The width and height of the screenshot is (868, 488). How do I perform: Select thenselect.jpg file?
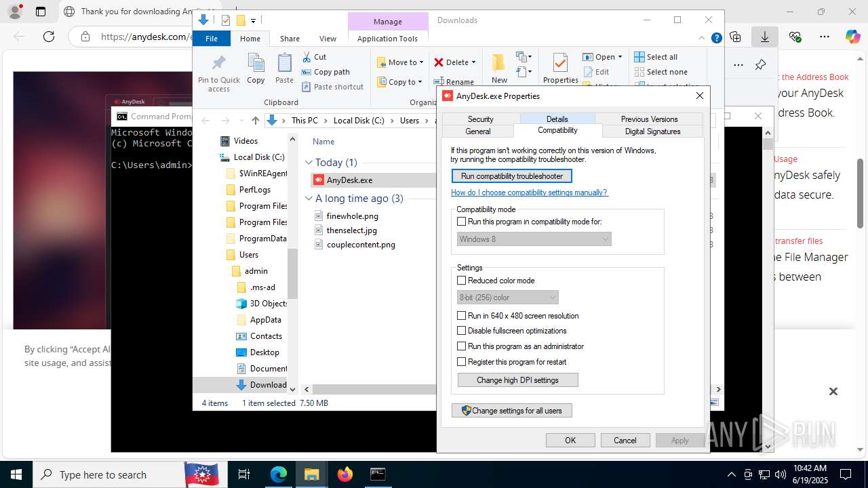pos(351,230)
